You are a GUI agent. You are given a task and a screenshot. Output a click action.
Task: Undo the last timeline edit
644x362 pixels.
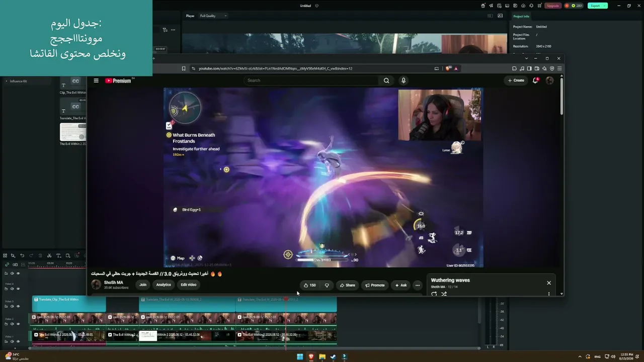coord(22,255)
